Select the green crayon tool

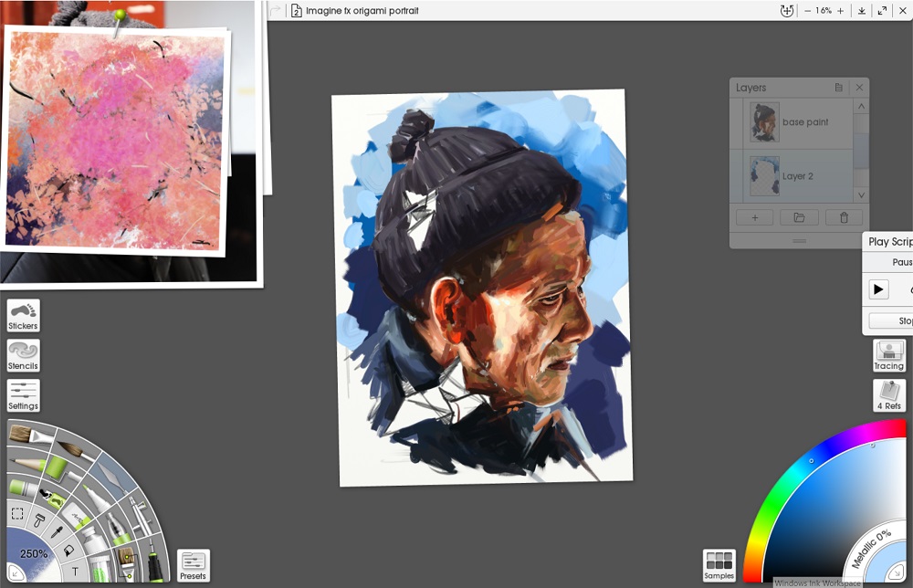click(x=22, y=486)
